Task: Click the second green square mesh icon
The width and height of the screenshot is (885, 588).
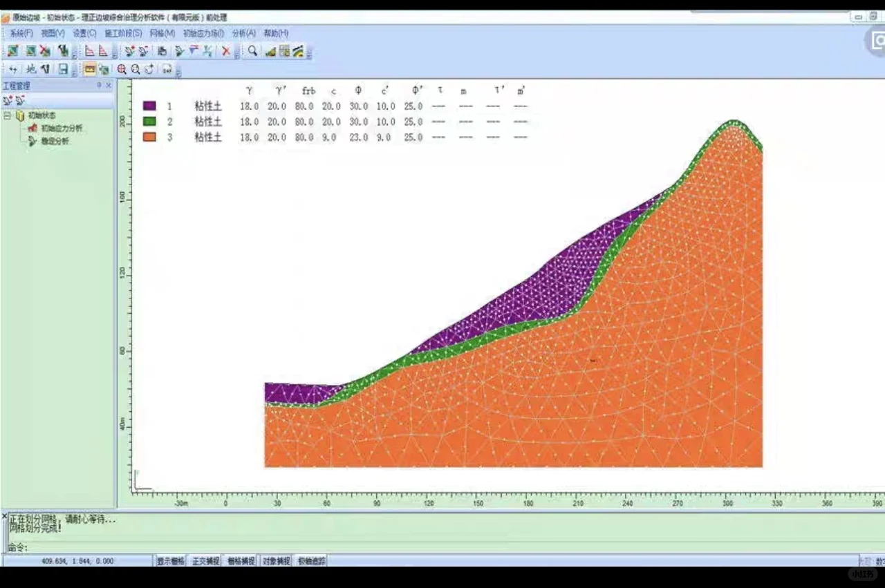Action: pyautogui.click(x=31, y=50)
